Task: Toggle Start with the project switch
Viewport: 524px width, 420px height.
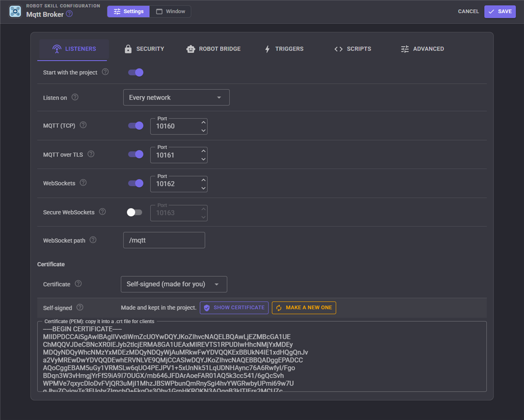Action: tap(136, 73)
